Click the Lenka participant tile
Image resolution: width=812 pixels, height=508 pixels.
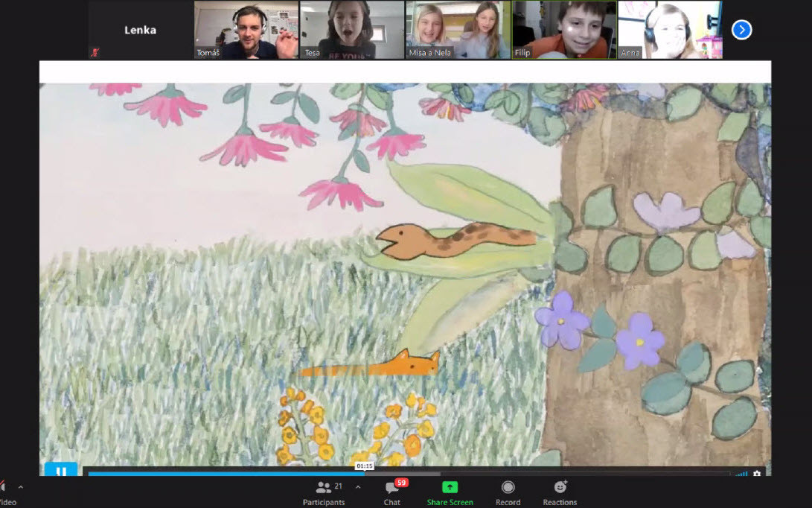(141, 30)
